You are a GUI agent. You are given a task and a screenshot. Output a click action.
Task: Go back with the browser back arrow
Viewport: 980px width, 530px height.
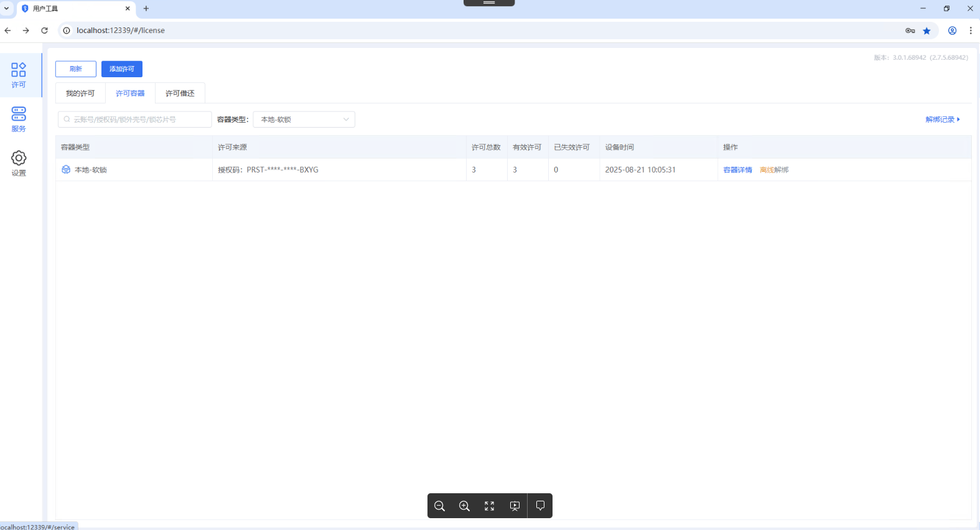click(7, 31)
